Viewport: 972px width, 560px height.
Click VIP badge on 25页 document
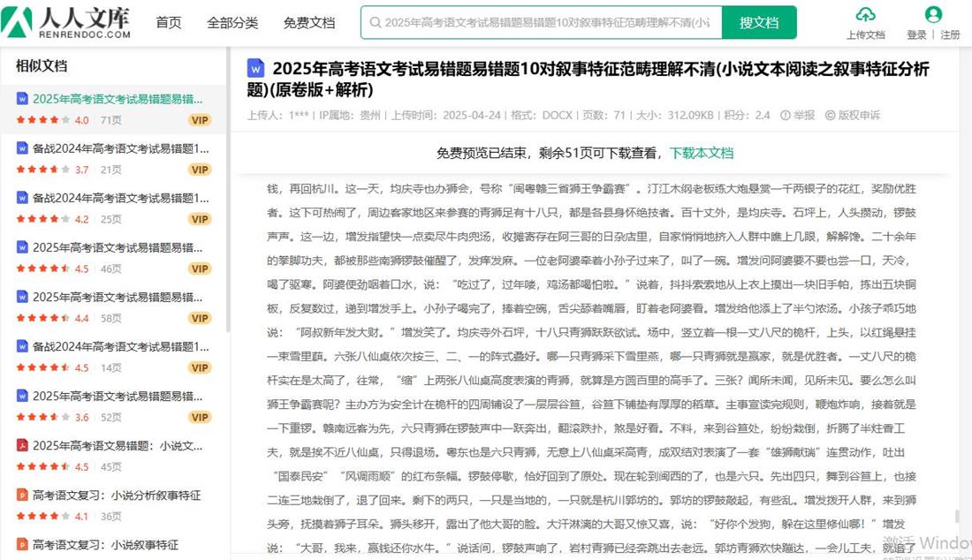pyautogui.click(x=200, y=219)
